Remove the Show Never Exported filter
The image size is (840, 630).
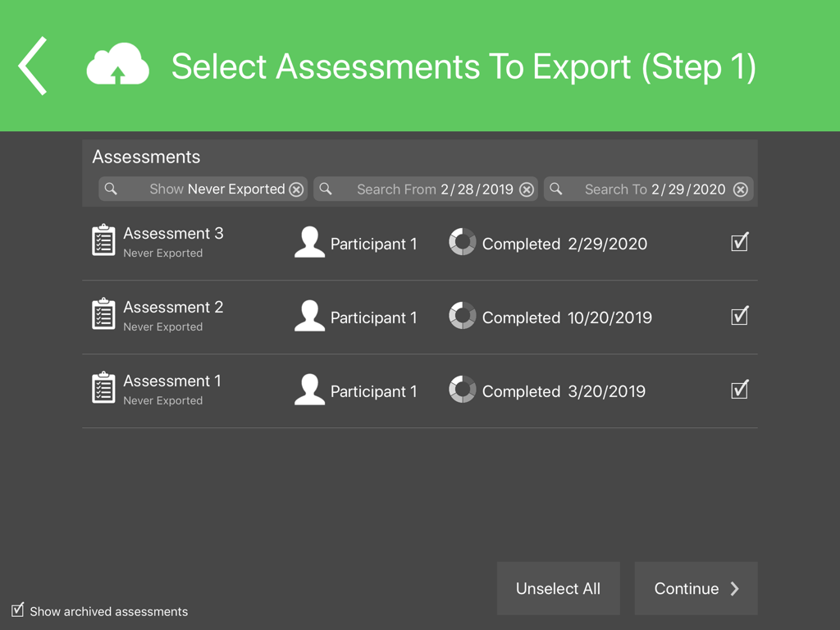pyautogui.click(x=296, y=189)
